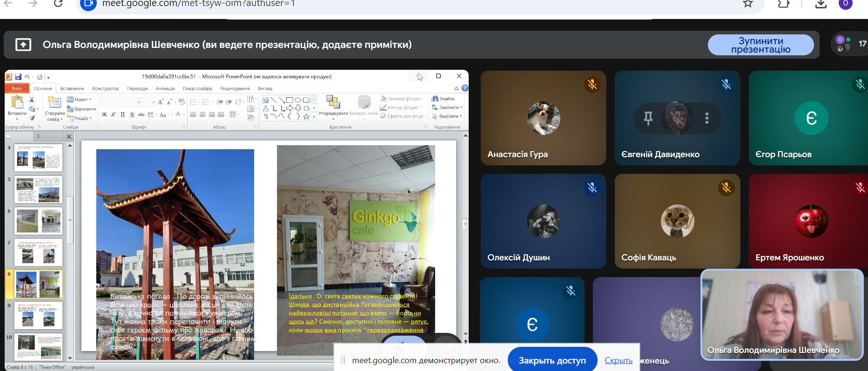Select slide 9 thumbnail in slide panel

[39, 315]
